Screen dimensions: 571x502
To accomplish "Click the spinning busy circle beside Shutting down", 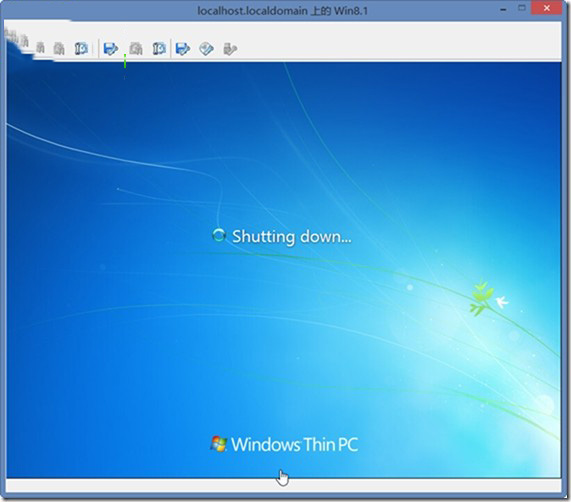I will pyautogui.click(x=219, y=236).
